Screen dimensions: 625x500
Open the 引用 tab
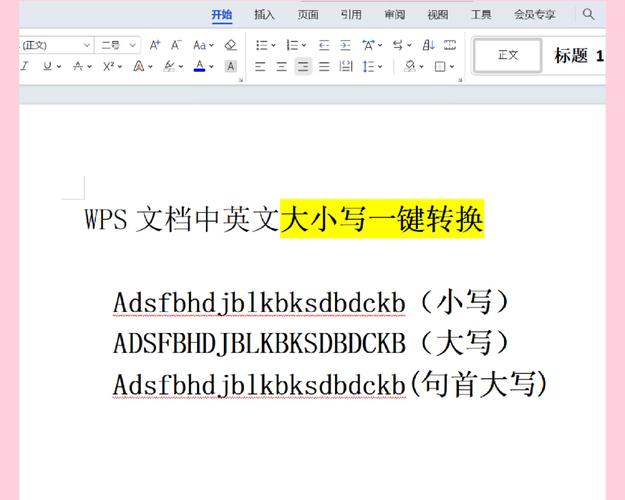pyautogui.click(x=351, y=15)
